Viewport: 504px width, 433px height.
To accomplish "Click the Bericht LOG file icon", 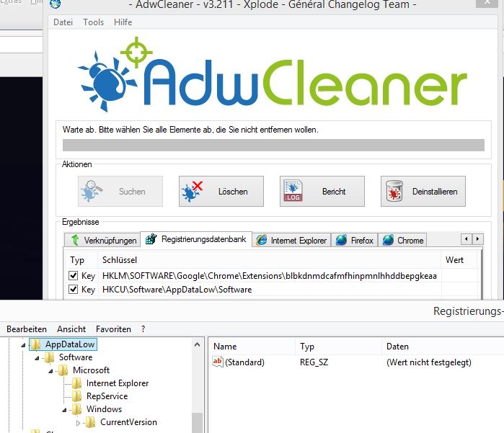I will pyautogui.click(x=293, y=191).
